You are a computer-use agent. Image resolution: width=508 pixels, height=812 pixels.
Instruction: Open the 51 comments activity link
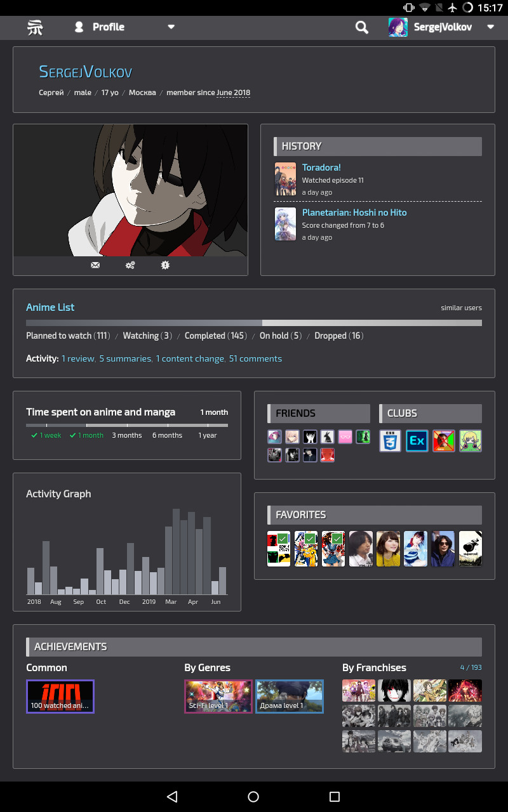[255, 358]
